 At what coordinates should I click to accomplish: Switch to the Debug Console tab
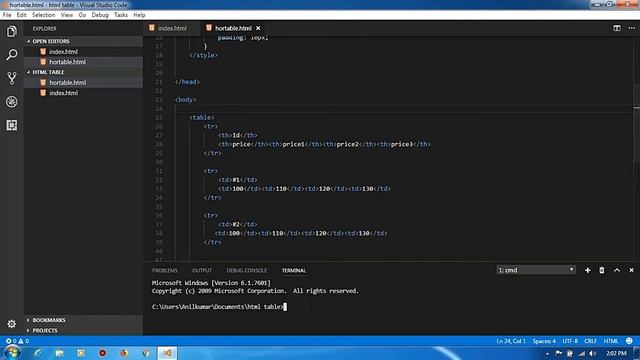point(247,271)
